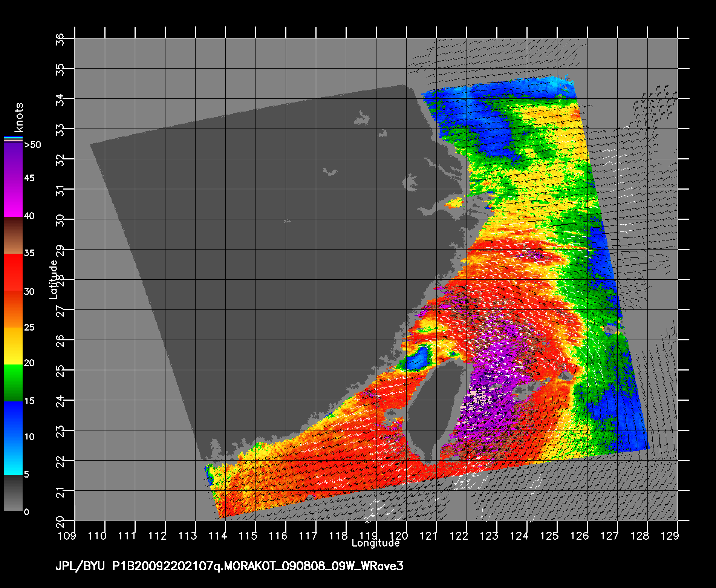This screenshot has width=716, height=588.
Task: Click the longitude tick label '129'
Action: coord(670,536)
